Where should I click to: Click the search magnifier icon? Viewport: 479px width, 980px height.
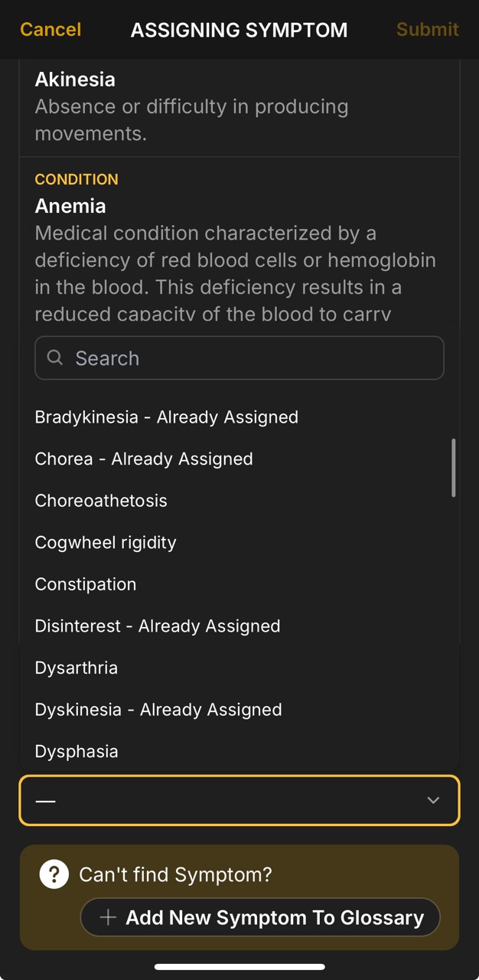pyautogui.click(x=54, y=358)
